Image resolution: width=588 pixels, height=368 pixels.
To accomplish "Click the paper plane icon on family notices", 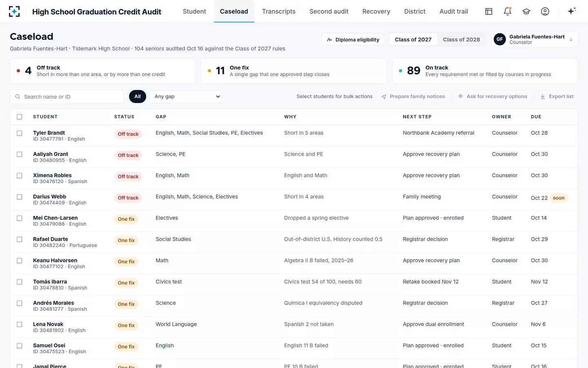I will (384, 96).
